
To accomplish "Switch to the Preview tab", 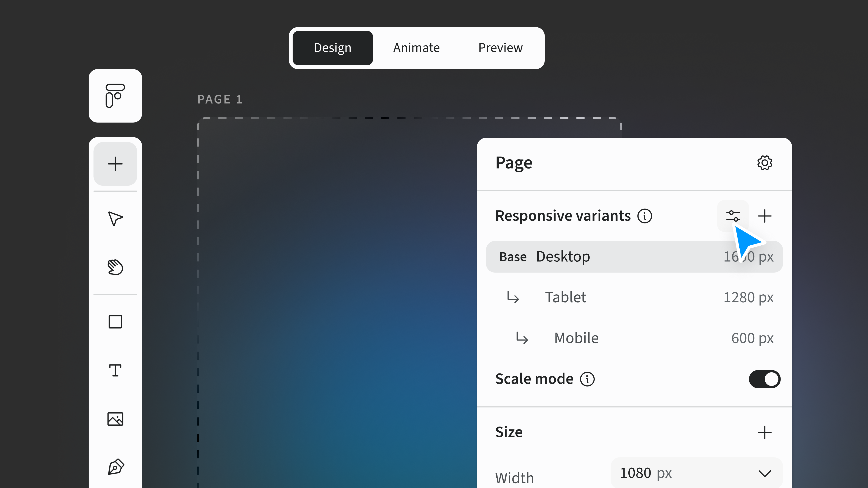I will pyautogui.click(x=500, y=48).
